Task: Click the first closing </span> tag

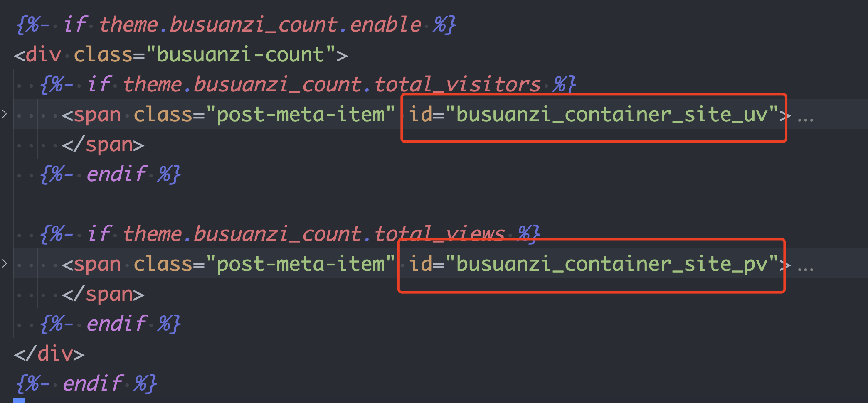Action: [x=103, y=145]
